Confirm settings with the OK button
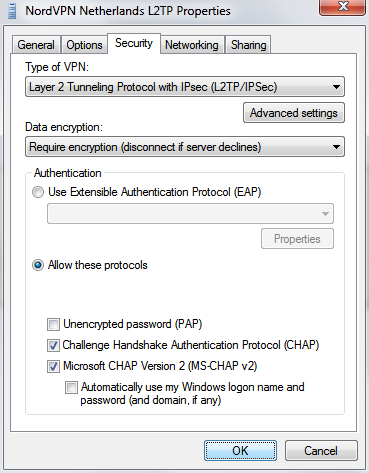Viewport: 369px width, 473px height. coord(240,451)
